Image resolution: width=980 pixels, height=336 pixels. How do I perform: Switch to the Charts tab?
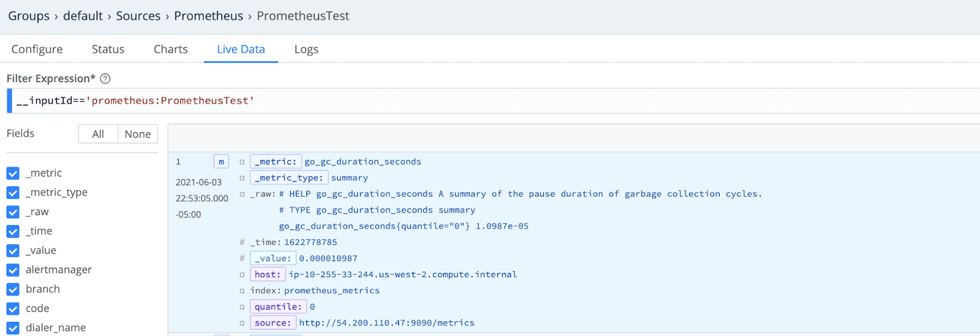click(170, 49)
